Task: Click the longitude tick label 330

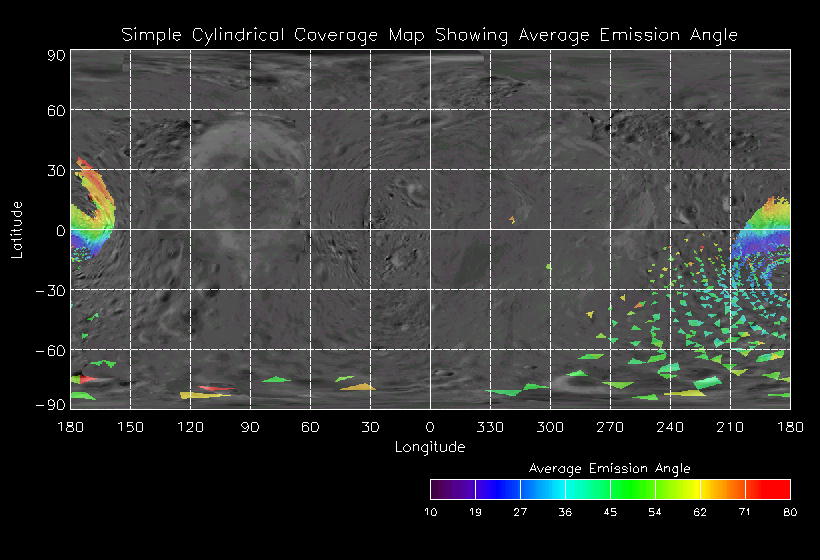Action: [490, 427]
